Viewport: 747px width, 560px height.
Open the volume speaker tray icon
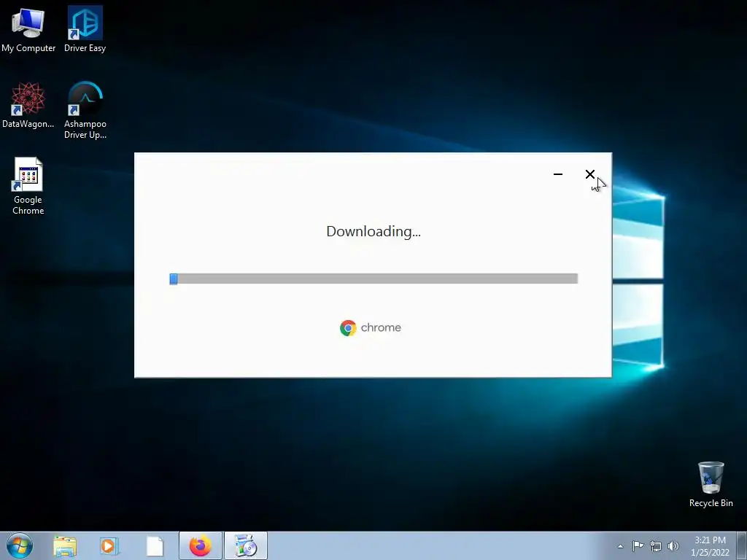tap(673, 546)
